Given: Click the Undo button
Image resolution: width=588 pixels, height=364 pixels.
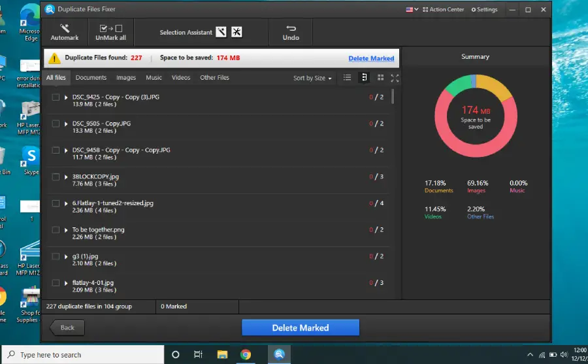Looking at the screenshot, I should click(291, 32).
